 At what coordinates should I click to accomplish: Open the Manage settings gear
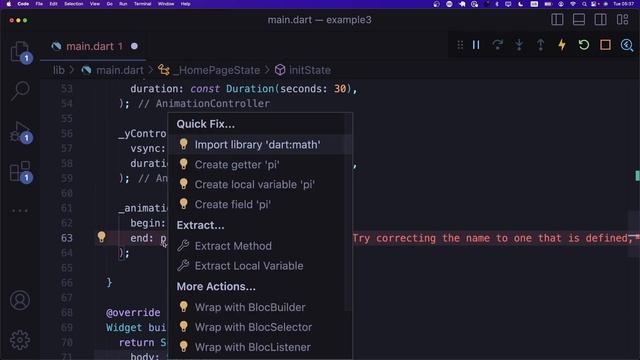(20, 340)
